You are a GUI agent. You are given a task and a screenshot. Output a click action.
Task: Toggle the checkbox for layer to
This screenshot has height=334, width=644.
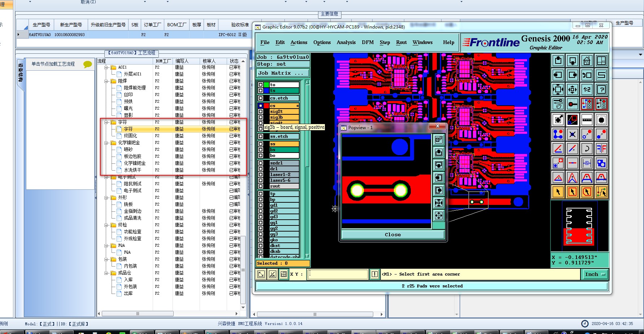click(x=261, y=85)
